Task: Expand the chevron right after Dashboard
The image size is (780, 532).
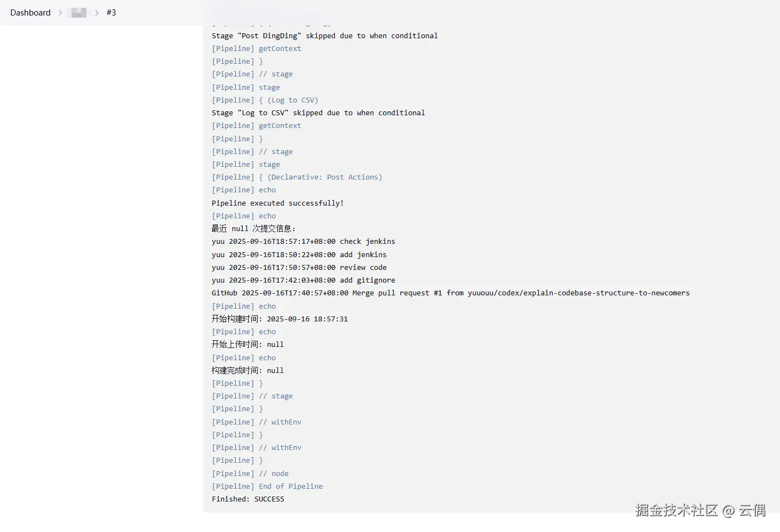Action: click(x=60, y=12)
